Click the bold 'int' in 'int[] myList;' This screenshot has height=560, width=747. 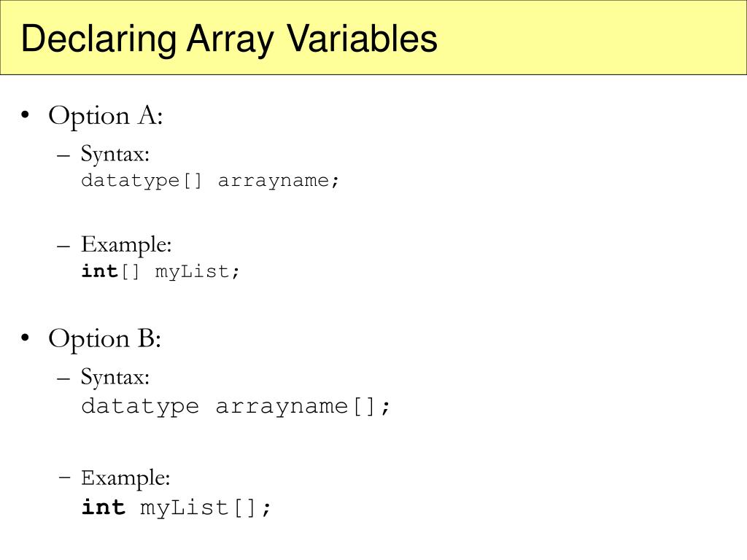[99, 271]
